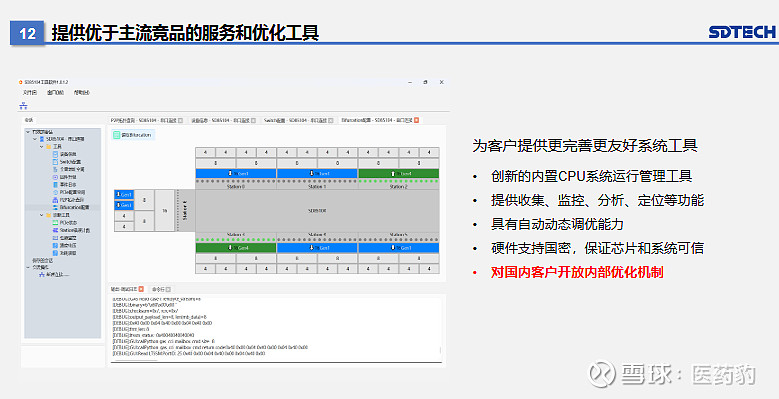Minimize the SD85104 tool window
The height and width of the screenshot is (399, 779).
coord(410,82)
